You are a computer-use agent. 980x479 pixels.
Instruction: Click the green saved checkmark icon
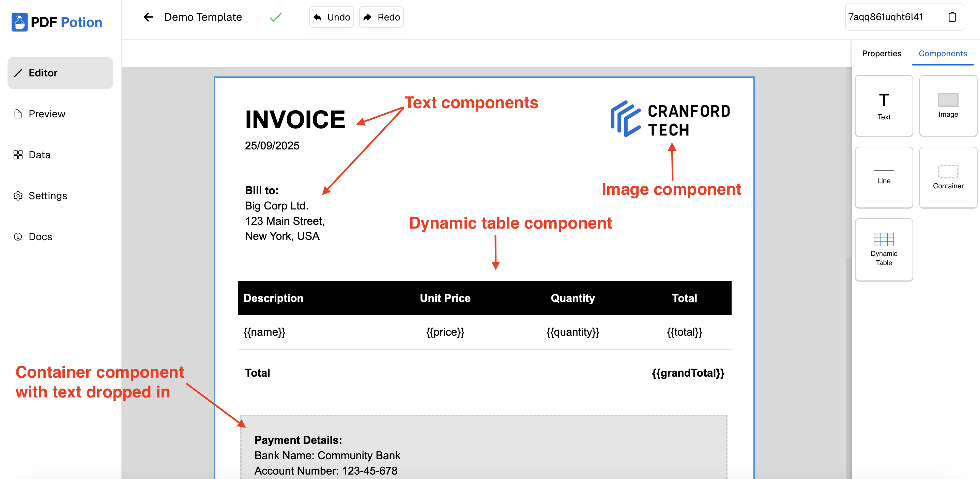[x=275, y=17]
